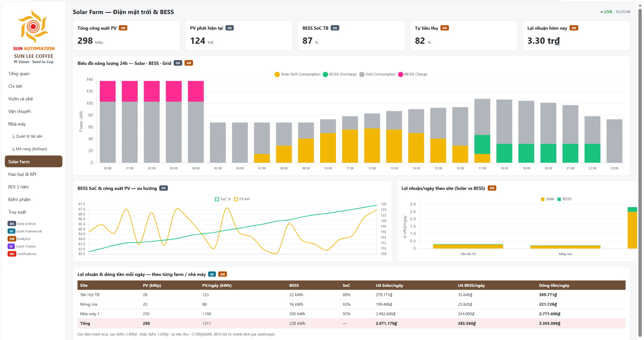Click the Grid Consumption gray legend swatch
This screenshot has height=340, width=644.
(362, 74)
